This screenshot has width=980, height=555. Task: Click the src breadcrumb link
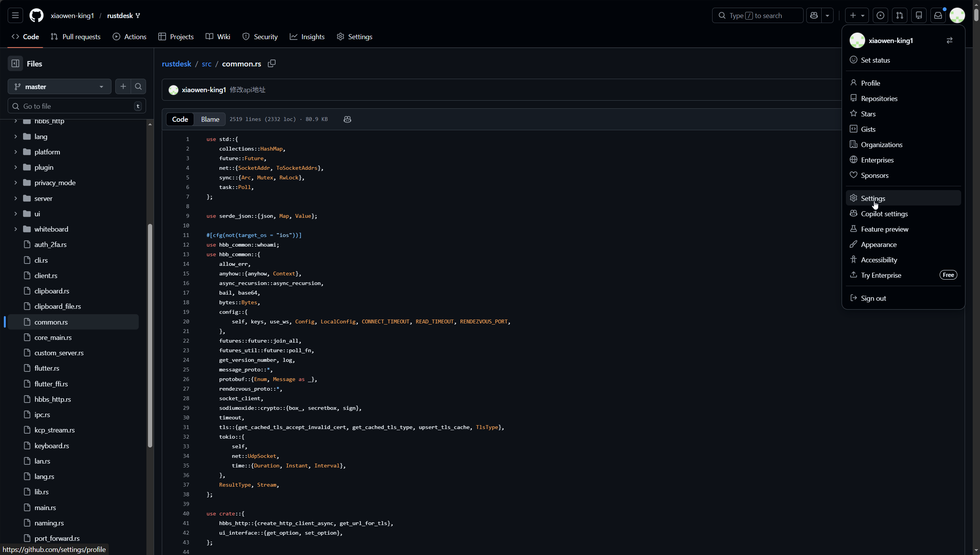coord(206,64)
